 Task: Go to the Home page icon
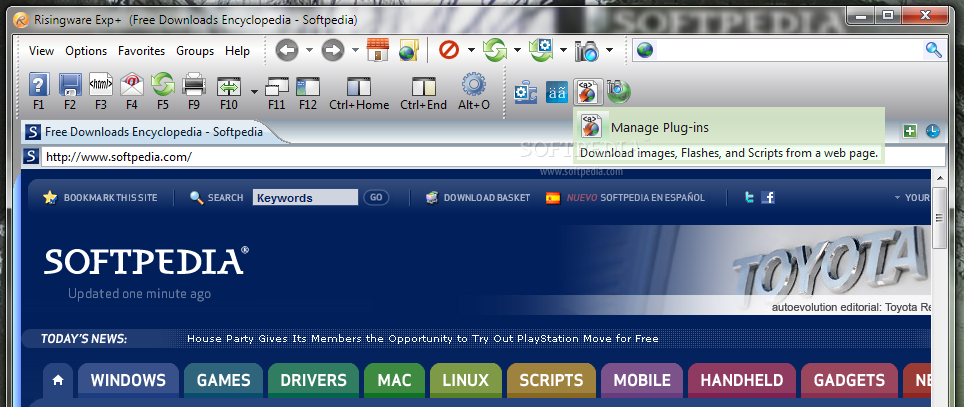tap(378, 50)
